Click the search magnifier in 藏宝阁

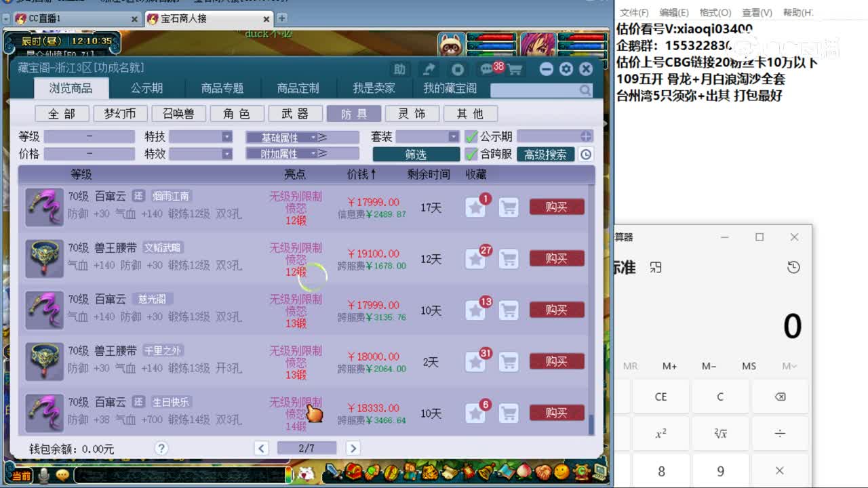(584, 89)
